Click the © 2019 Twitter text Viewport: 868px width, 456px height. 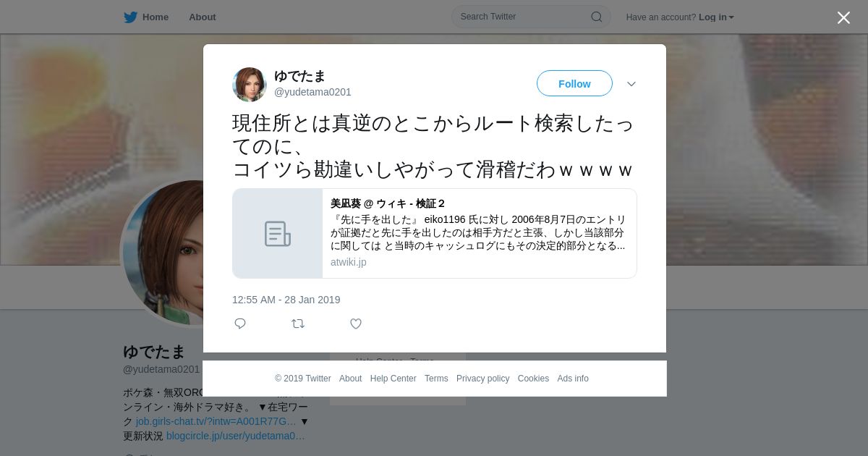click(x=302, y=379)
